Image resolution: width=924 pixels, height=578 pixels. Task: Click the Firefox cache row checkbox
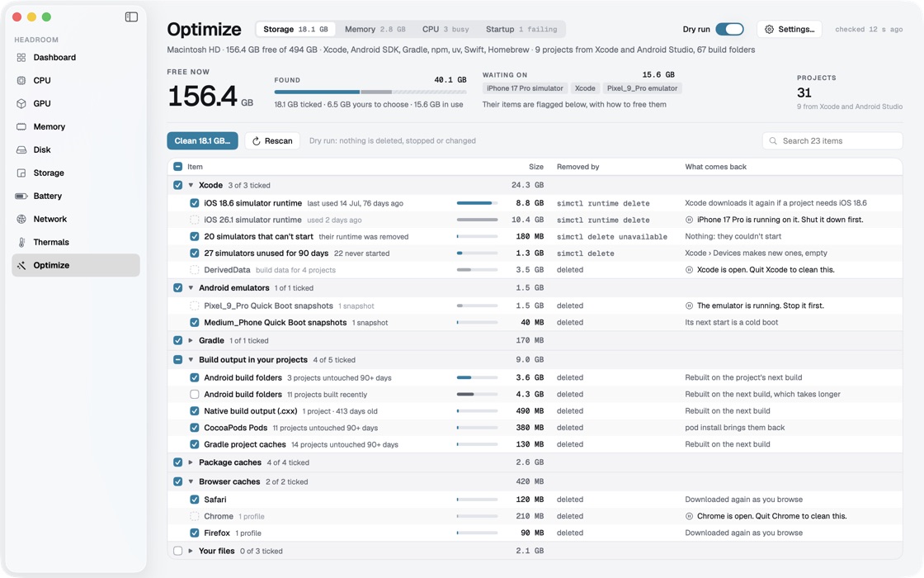[195, 533]
